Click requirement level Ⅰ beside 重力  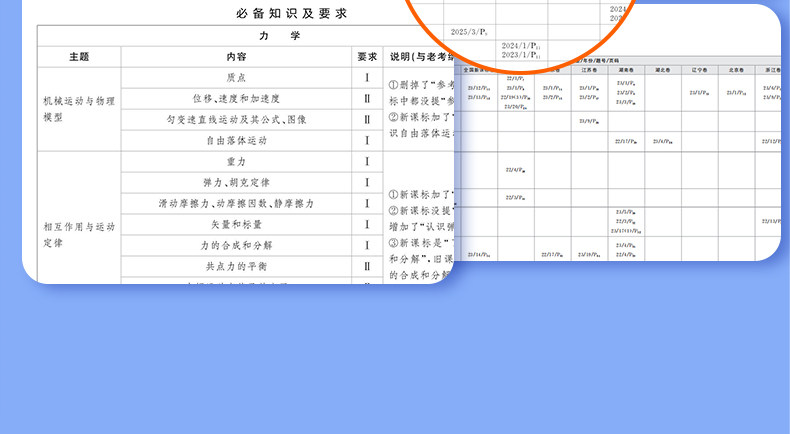367,162
